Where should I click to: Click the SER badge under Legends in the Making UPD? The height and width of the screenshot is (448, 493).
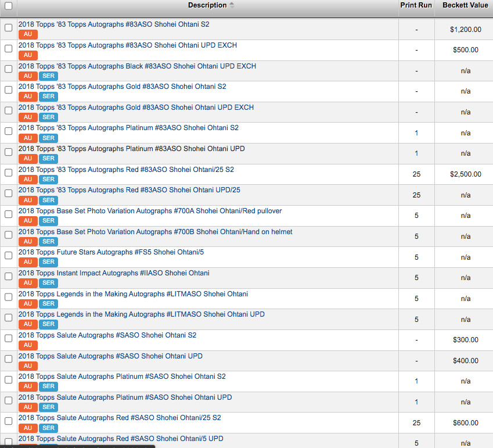48,324
